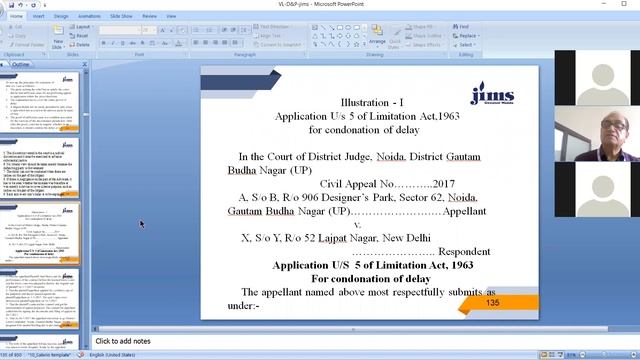Image resolution: width=640 pixels, height=360 pixels.
Task: Select the Oval shape icon
Action: coord(348,27)
